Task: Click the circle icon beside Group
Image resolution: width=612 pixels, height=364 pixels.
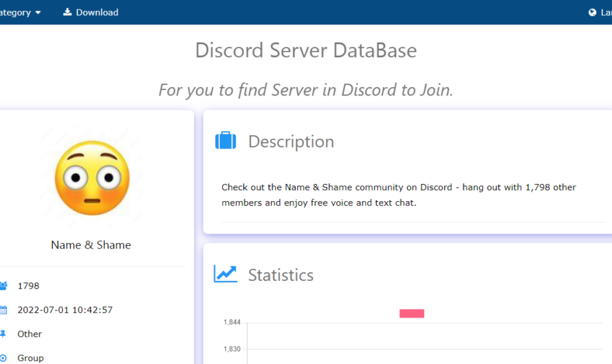Action: (3, 358)
